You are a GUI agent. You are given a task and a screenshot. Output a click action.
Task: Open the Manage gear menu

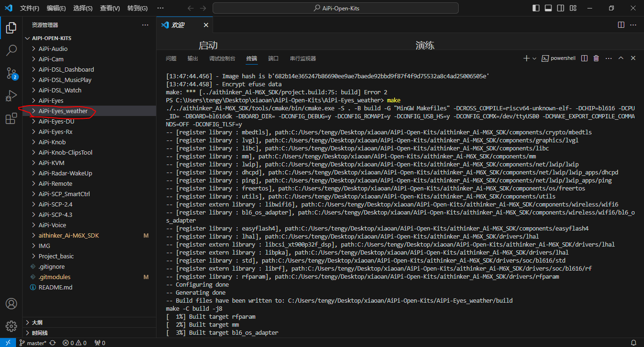(11, 326)
